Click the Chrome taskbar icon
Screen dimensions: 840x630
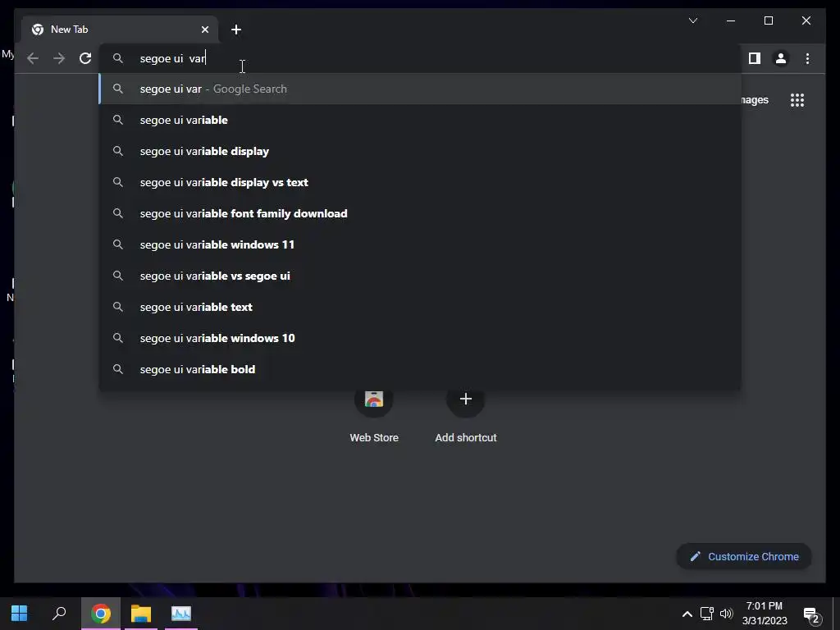point(101,614)
